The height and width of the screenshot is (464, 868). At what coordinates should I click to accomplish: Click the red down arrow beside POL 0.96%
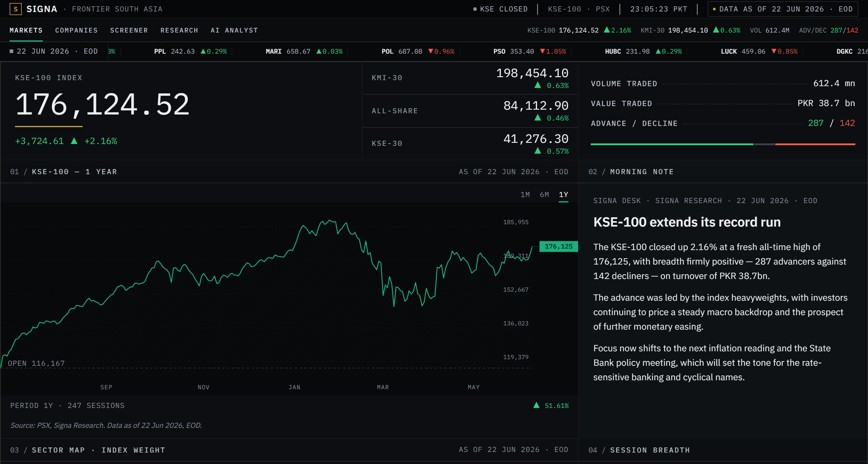coord(431,51)
